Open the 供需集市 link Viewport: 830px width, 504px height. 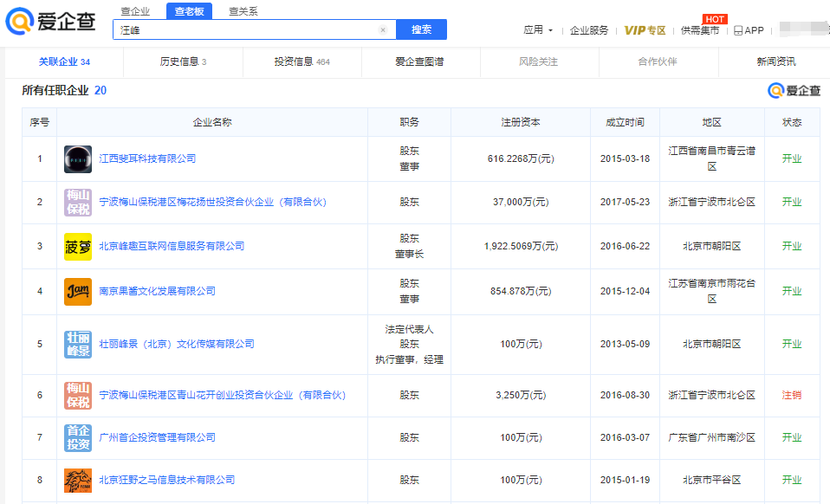pos(700,30)
